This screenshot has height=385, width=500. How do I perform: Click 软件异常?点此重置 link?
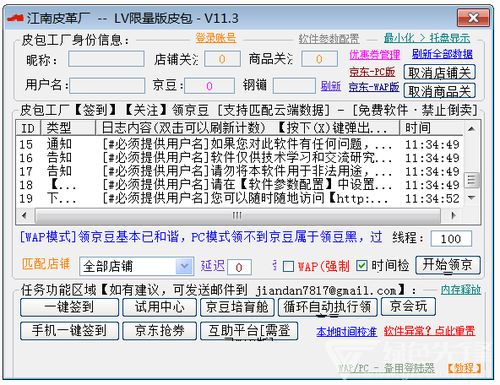(x=430, y=331)
